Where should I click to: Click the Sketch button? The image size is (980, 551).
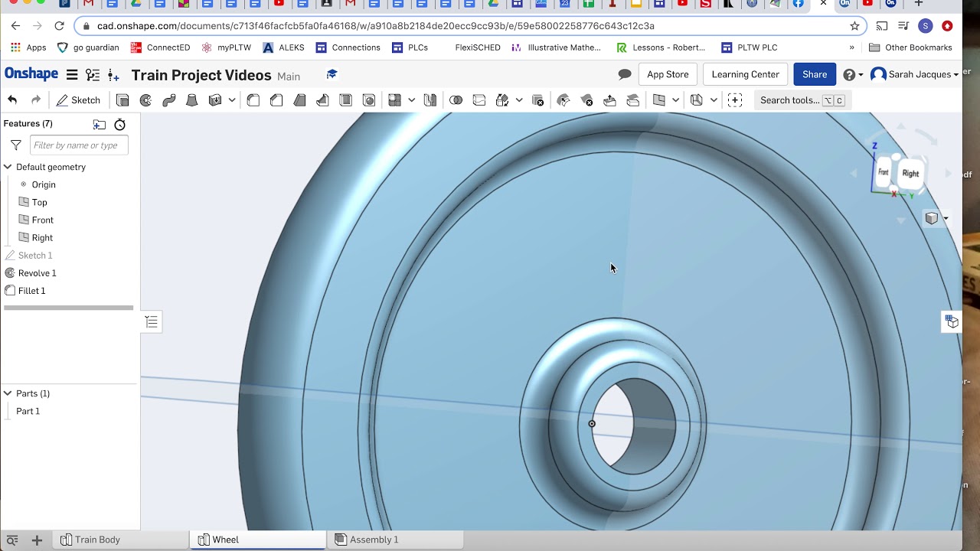(78, 100)
